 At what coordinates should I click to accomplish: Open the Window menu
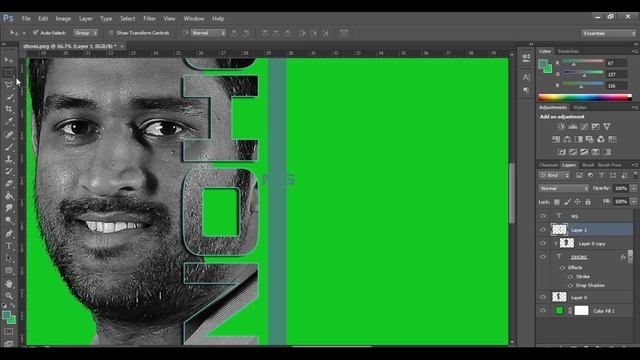click(x=193, y=18)
